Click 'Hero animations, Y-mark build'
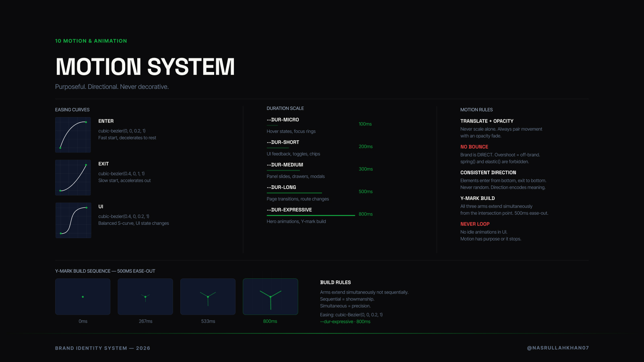644x362 pixels. pos(296,221)
